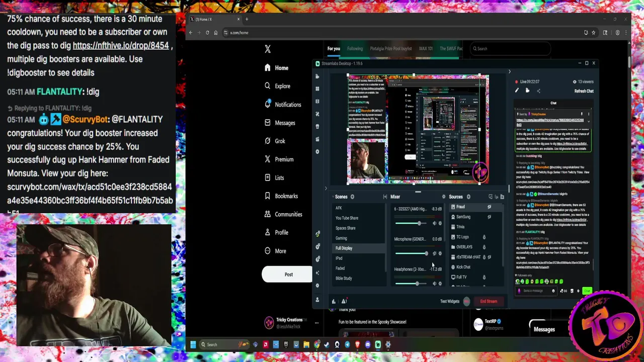Toggle visibility of SamSung source
The width and height of the screenshot is (644, 362).
coord(489,217)
